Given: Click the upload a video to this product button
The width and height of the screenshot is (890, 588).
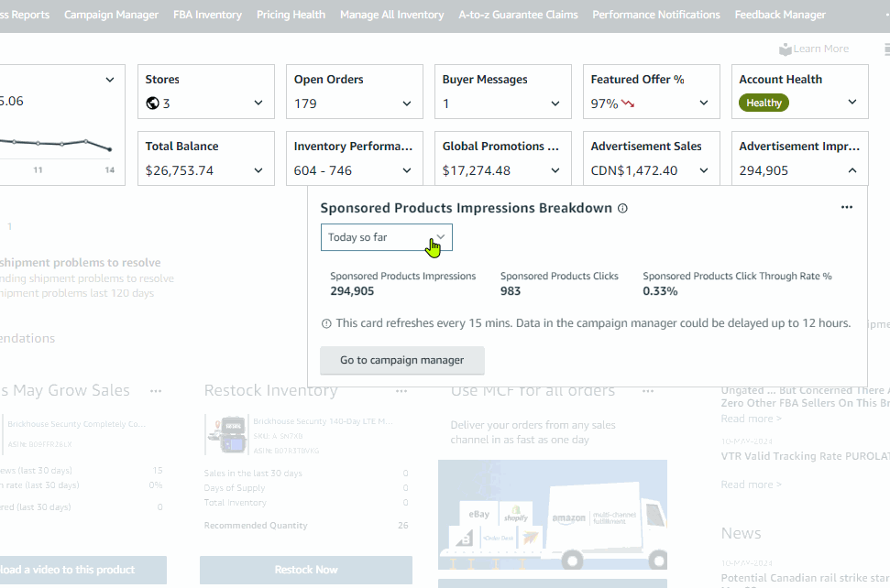Looking at the screenshot, I should click(x=82, y=570).
